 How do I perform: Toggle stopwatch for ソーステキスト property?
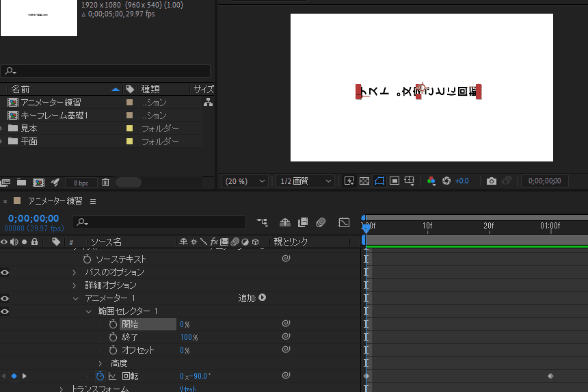(x=87, y=259)
